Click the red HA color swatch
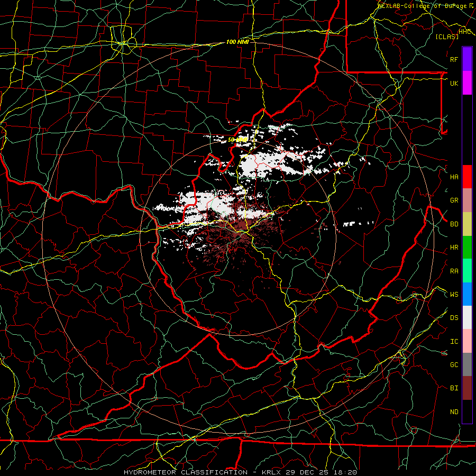 467,177
